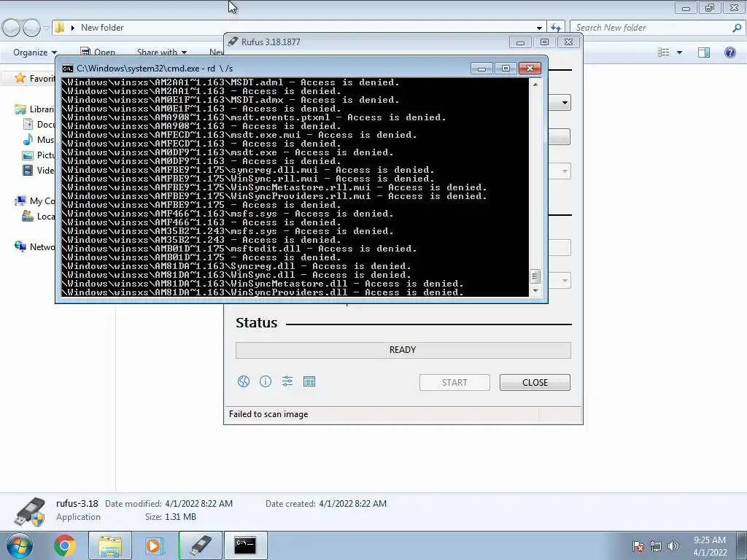Open Documents library in sidebar
This screenshot has height=560, width=747.
[39, 124]
